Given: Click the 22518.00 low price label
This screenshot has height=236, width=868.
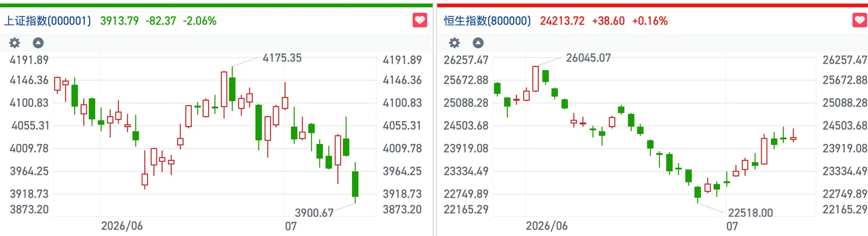Looking at the screenshot, I should (751, 213).
